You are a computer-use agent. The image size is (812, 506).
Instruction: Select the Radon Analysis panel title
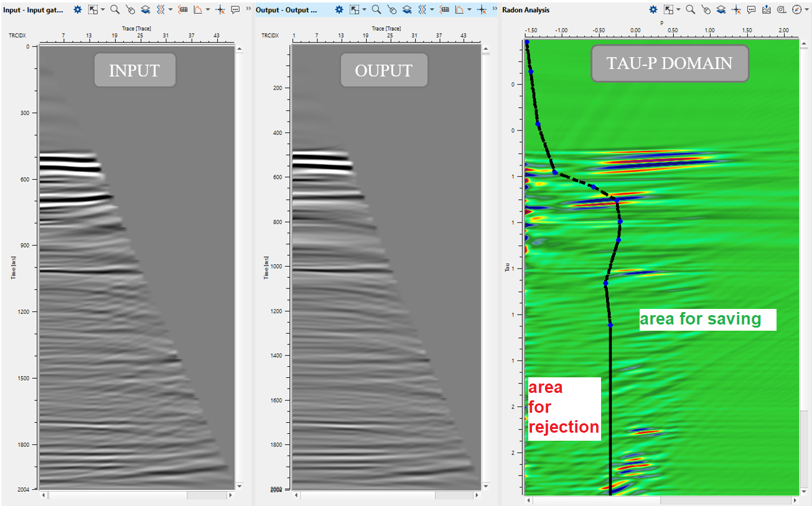click(x=526, y=10)
